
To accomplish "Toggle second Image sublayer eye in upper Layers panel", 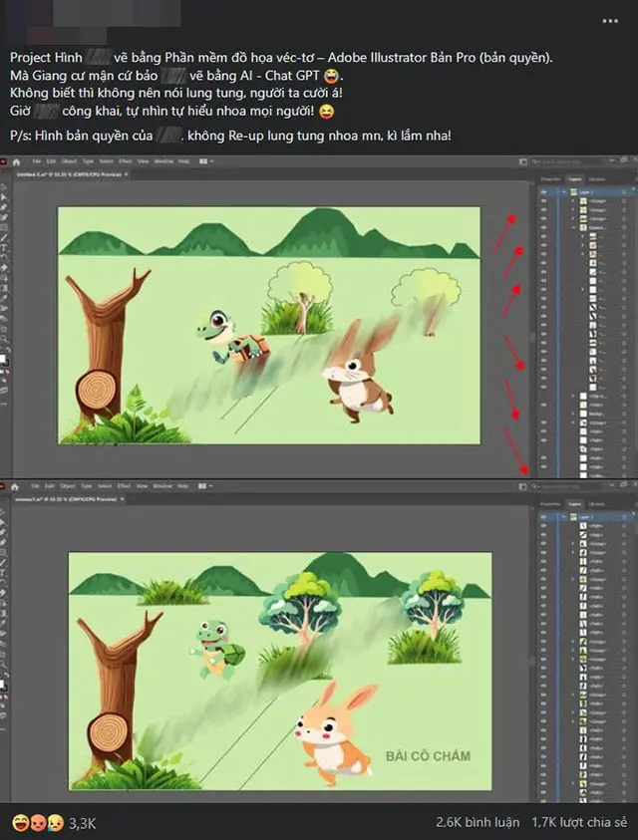I will (x=543, y=209).
